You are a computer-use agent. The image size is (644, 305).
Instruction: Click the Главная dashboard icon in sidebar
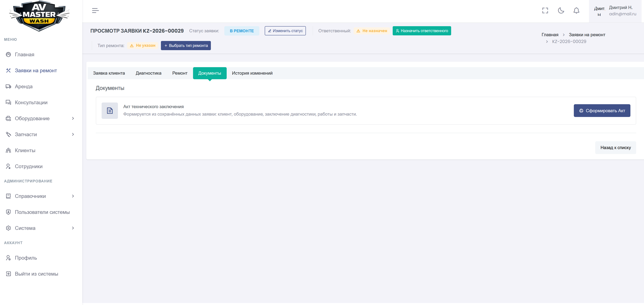tap(8, 55)
